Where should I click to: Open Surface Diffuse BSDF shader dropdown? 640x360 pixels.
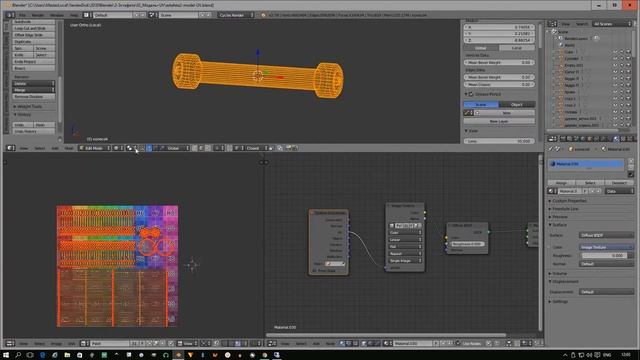click(607, 236)
